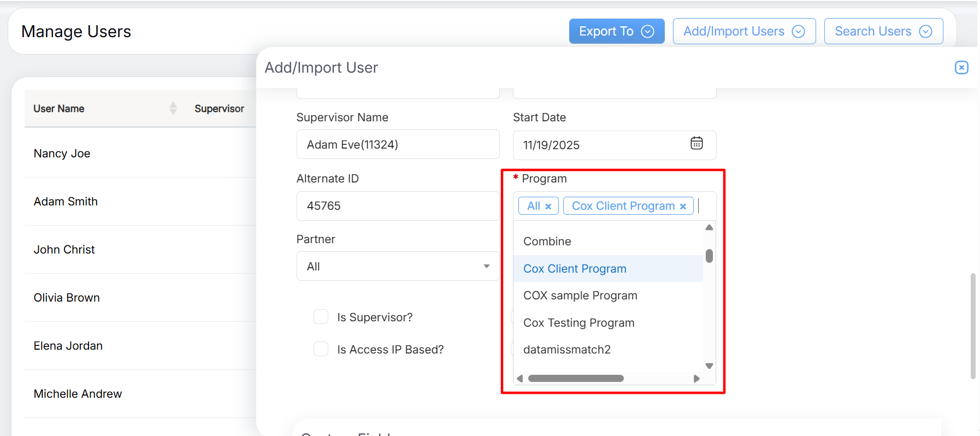Close the Add/Import User panel
This screenshot has height=436, width=980.
pyautogui.click(x=961, y=67)
